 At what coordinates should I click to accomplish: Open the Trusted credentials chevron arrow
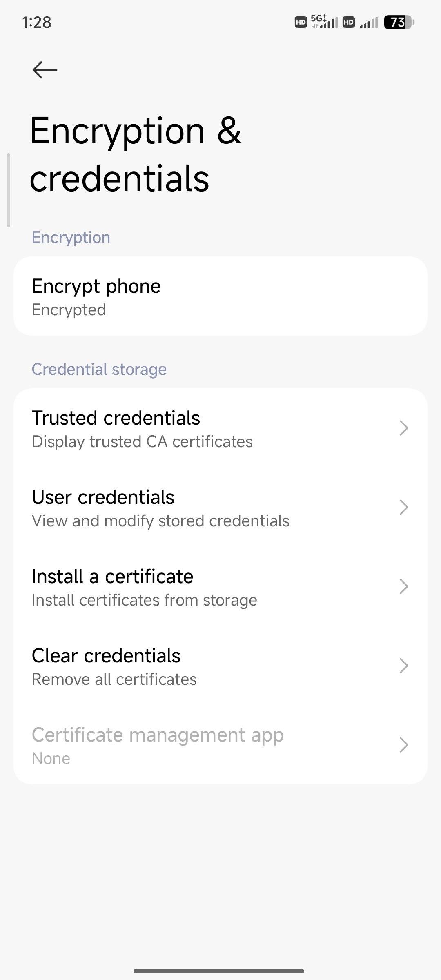(403, 428)
